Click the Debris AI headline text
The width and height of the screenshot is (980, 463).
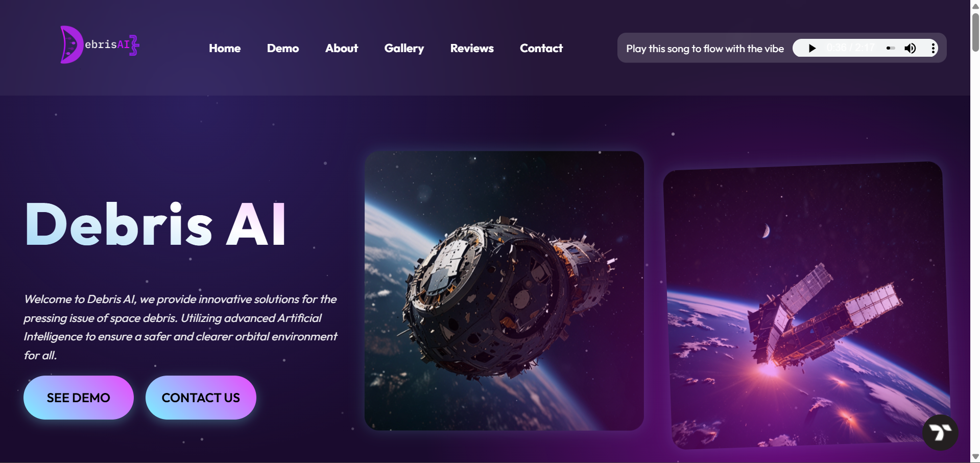pos(156,225)
